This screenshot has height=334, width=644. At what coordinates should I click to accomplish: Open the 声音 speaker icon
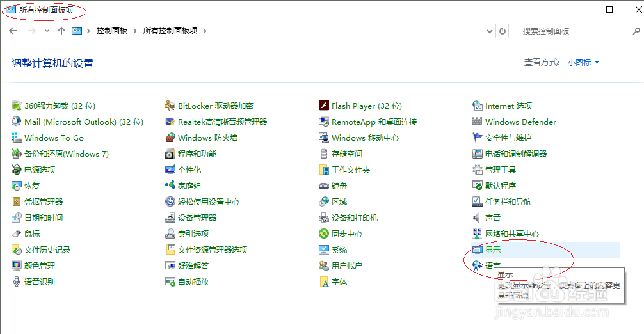(x=478, y=218)
